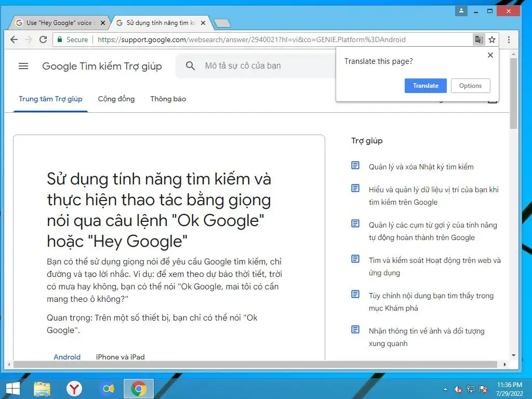This screenshot has height=399, width=532.
Task: Show hidden system tray icons
Action: [x=445, y=389]
